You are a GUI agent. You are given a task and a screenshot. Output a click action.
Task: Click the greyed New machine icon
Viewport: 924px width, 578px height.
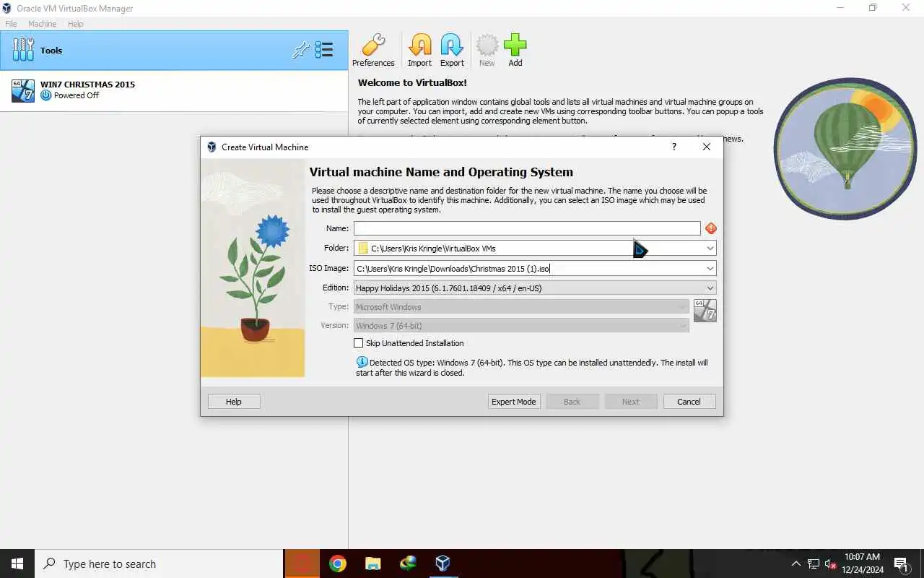(487, 46)
